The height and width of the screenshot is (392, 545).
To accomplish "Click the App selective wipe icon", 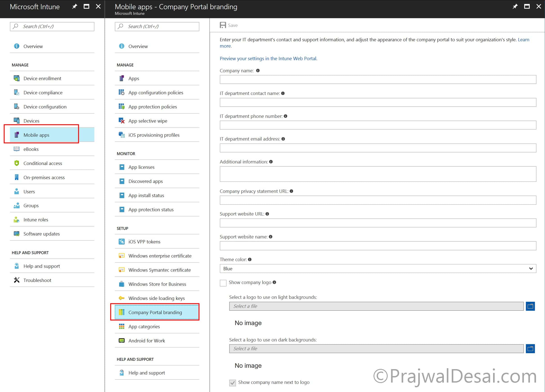I will tap(122, 121).
